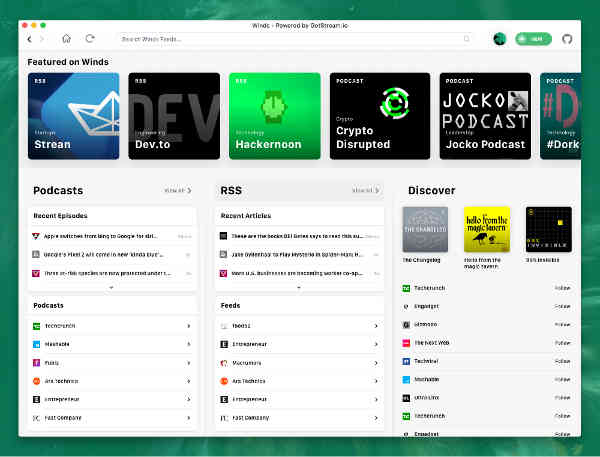Expand Macrumors chevron in Feeds list
This screenshot has height=457, width=600.
376,363
